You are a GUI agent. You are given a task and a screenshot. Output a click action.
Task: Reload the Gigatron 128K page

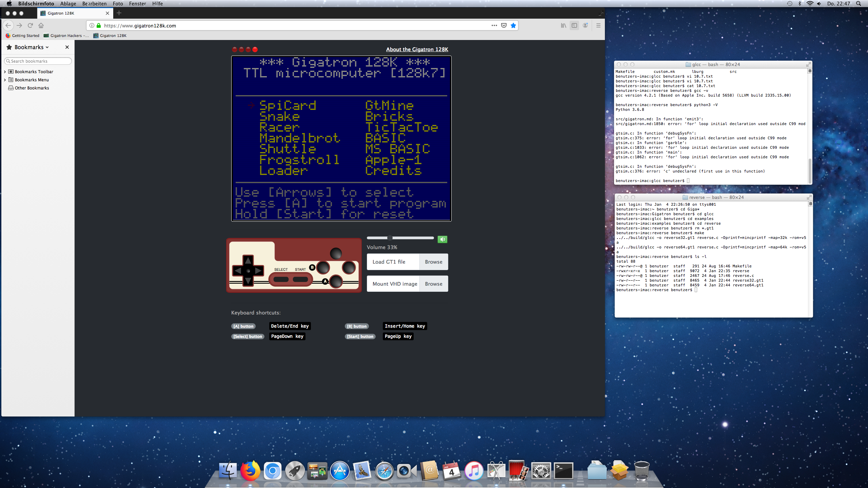point(30,25)
